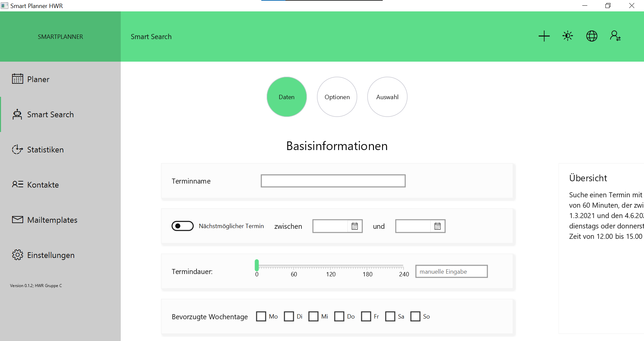This screenshot has height=341, width=644.
Task: Open Statistiken in the sidebar
Action: pyautogui.click(x=60, y=149)
